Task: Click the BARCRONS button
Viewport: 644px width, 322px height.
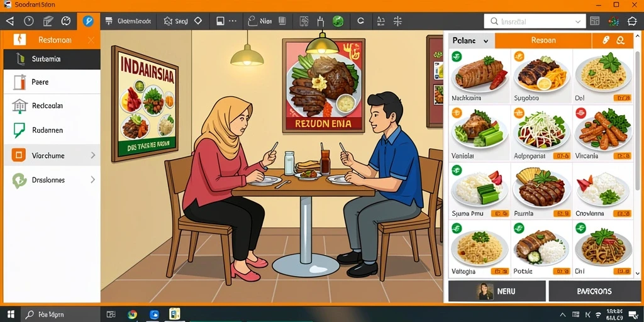Action: [x=594, y=291]
